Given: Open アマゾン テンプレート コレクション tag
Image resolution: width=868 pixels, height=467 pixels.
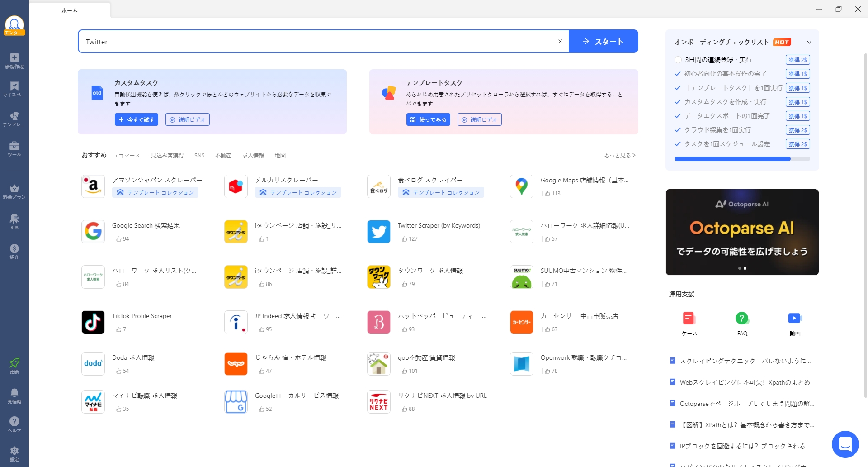Looking at the screenshot, I should tap(156, 192).
